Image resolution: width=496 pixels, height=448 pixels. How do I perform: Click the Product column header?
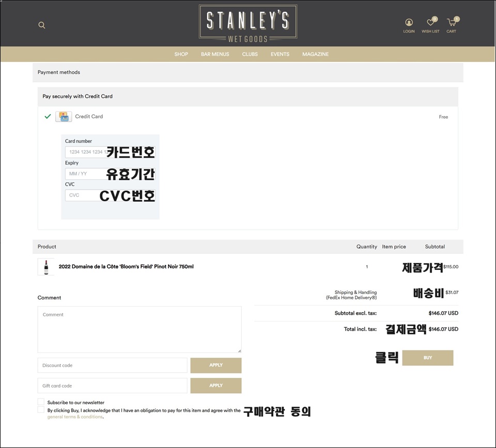tap(47, 247)
